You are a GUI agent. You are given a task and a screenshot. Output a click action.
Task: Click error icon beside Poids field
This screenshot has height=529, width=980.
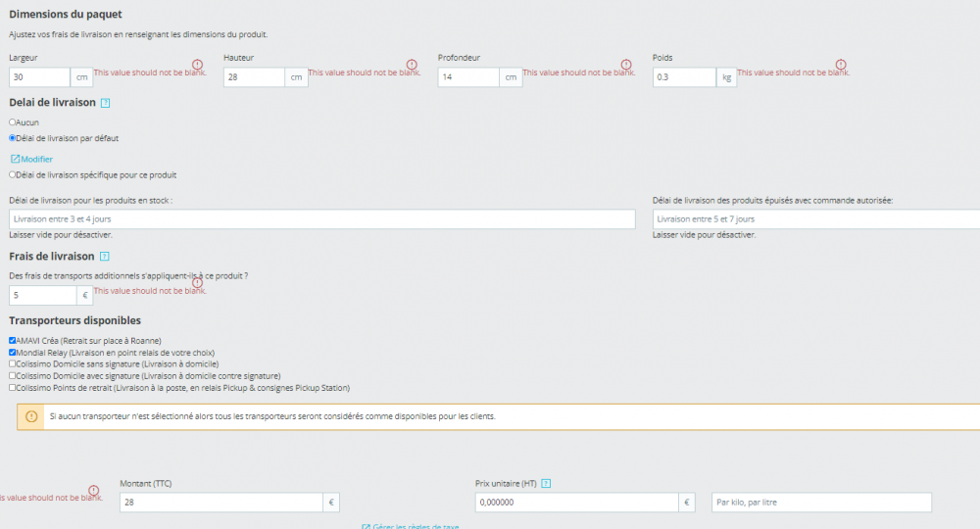click(841, 65)
